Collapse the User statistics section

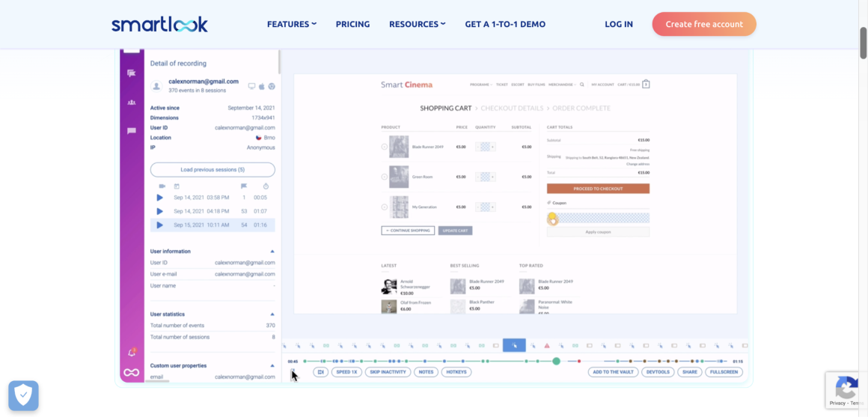click(x=272, y=314)
